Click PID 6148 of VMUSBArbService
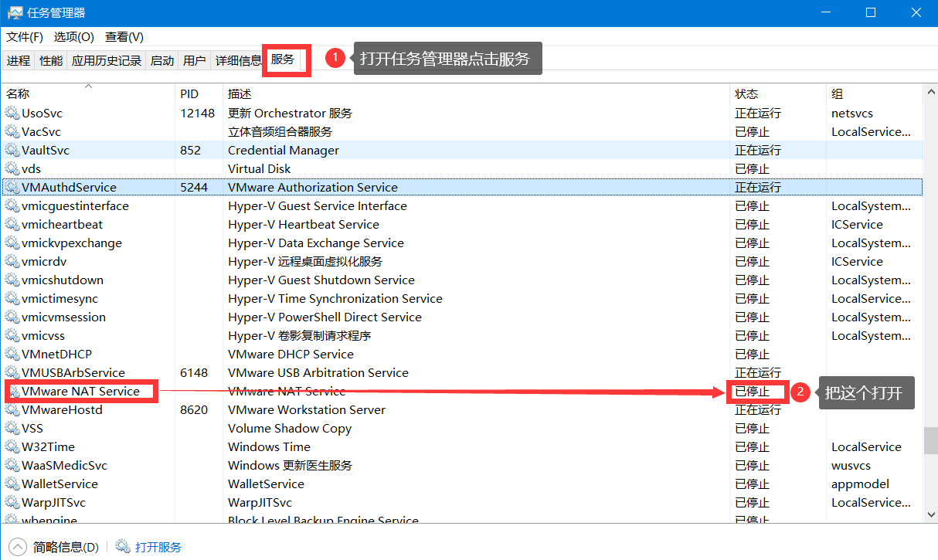The image size is (938, 560). [x=194, y=372]
